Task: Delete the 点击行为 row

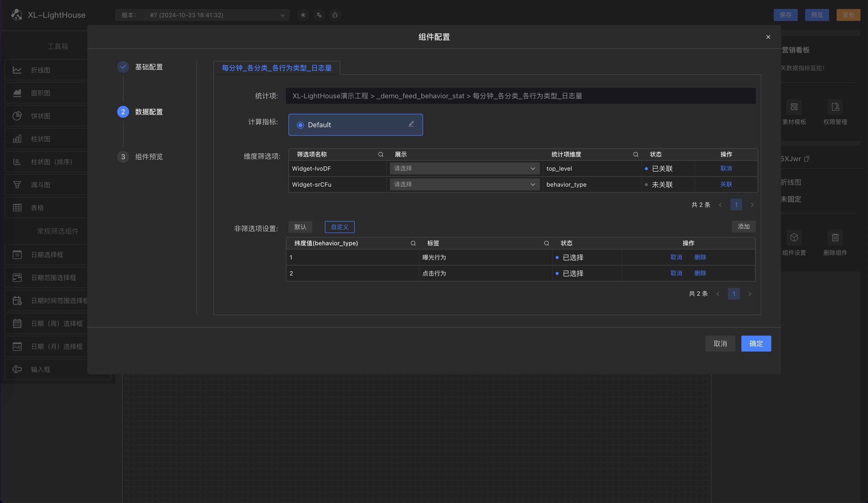Action: [700, 273]
